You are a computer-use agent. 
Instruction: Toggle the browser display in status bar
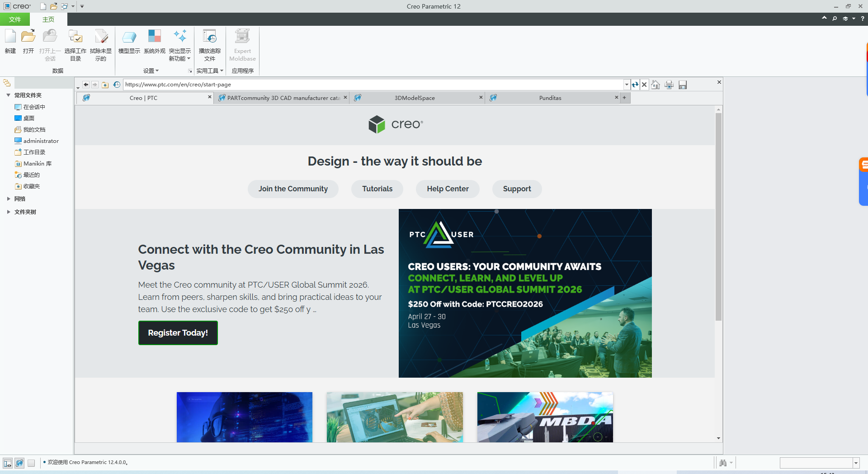pos(19,463)
